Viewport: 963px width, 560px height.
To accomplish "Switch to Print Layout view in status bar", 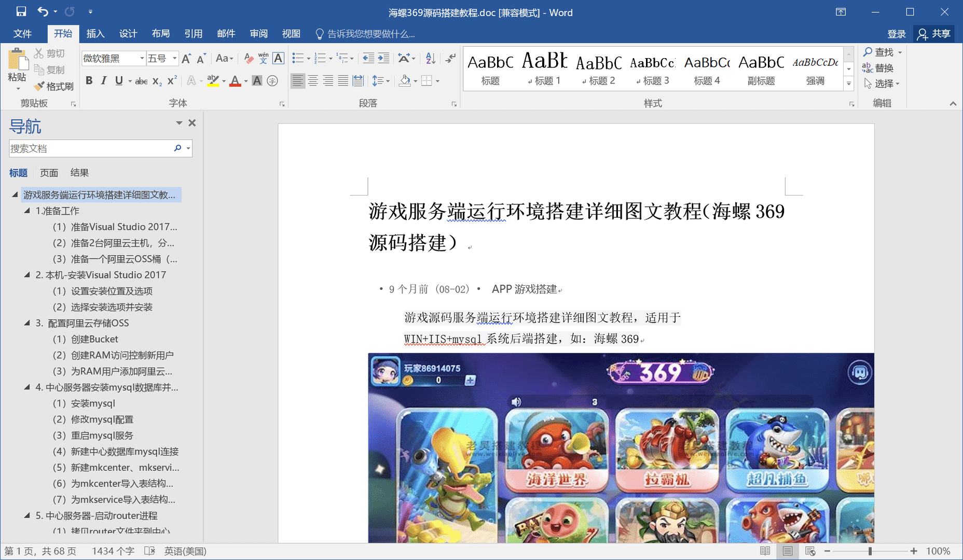I will 788,551.
